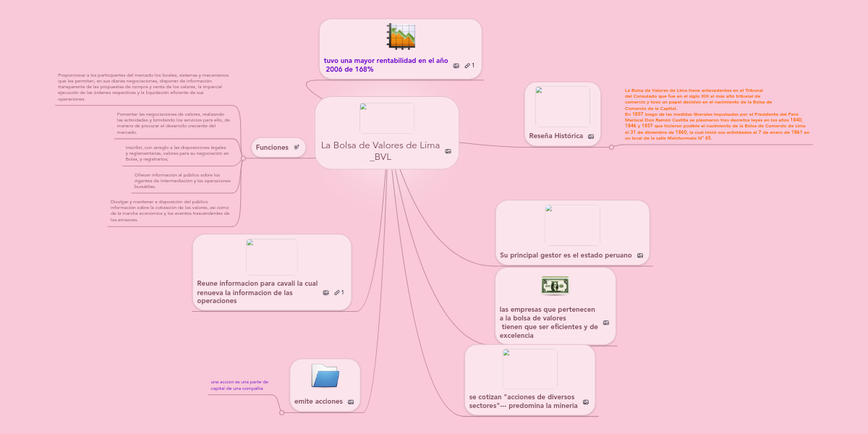The width and height of the screenshot is (868, 434).
Task: Click the stock chart icon in the top node
Action: click(x=401, y=37)
